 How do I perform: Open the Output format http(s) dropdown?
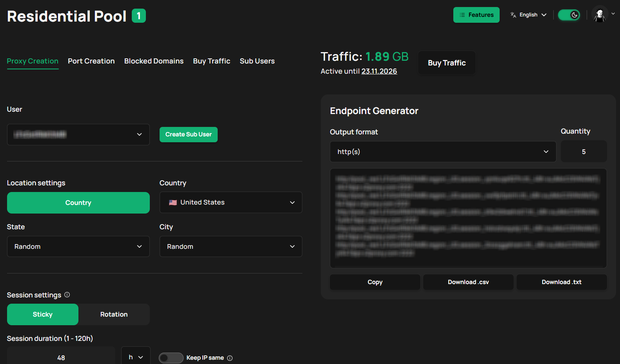(x=443, y=152)
